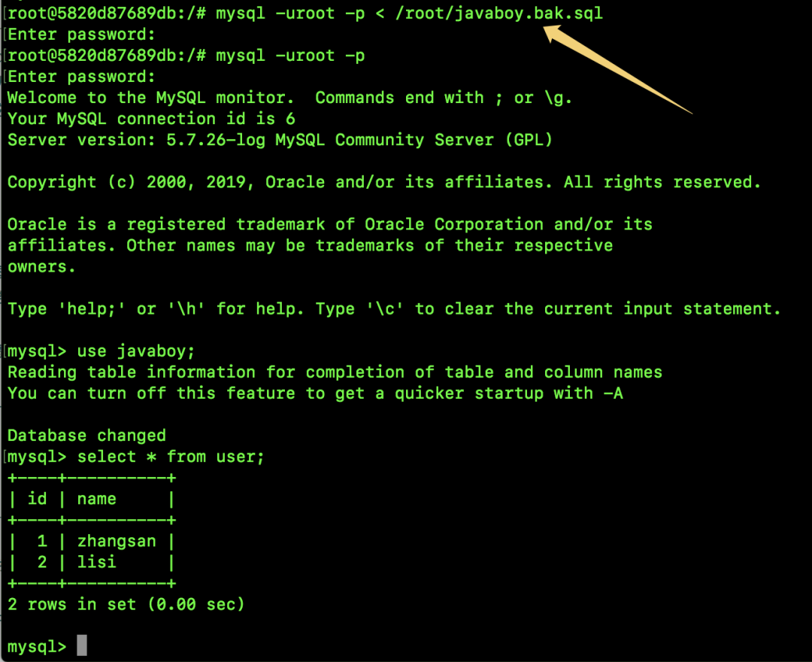Screen dimensions: 812x662
Task: Click the zhangsan name cell
Action: [117, 542]
